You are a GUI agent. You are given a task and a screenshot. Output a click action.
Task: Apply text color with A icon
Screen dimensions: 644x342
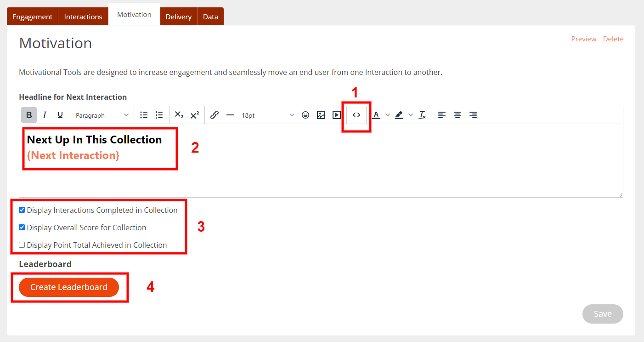point(376,115)
